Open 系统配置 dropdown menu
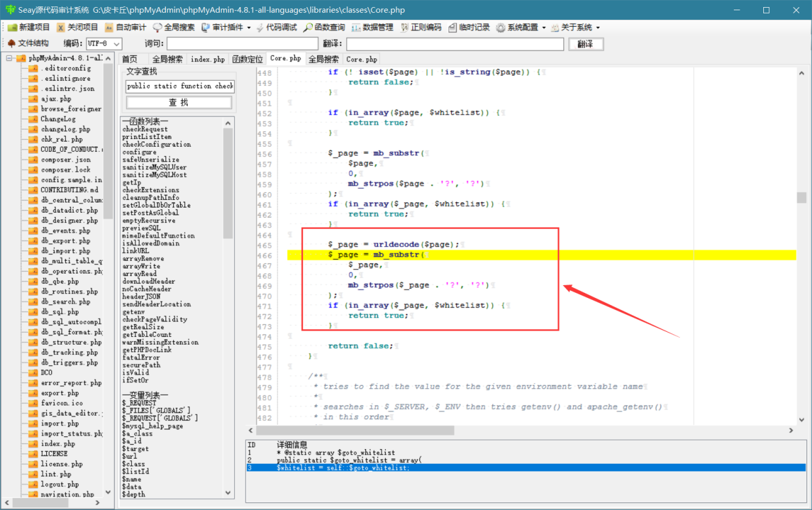Screen dimensions: 812x510 coord(520,28)
